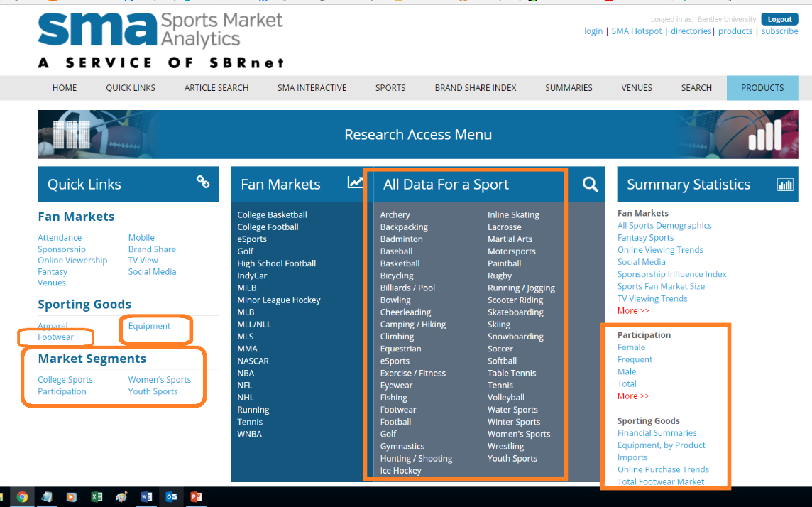The width and height of the screenshot is (812, 507).
Task: Open Online Purchase Trends link
Action: pyautogui.click(x=663, y=469)
